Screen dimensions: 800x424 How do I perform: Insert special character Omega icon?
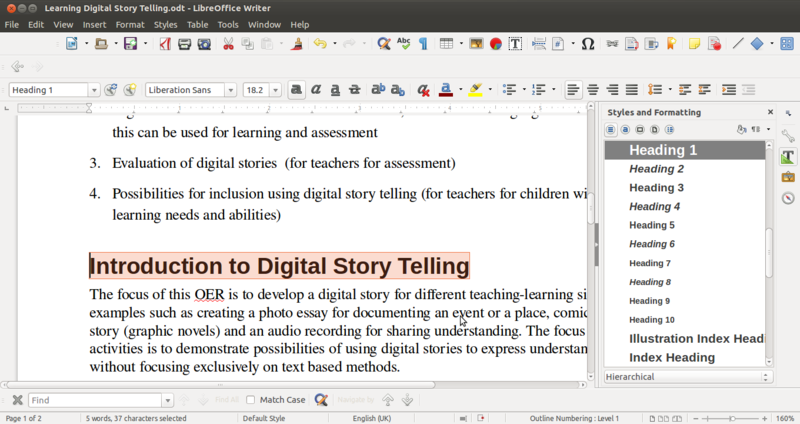[x=588, y=44]
